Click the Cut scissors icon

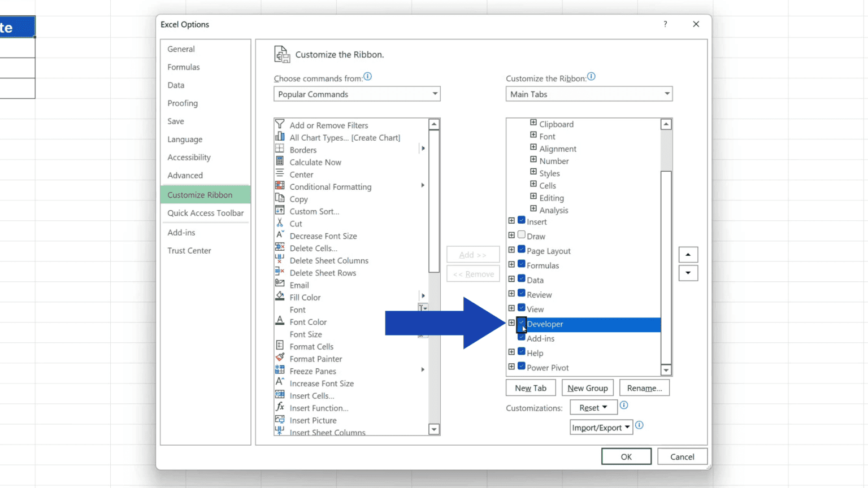pyautogui.click(x=280, y=223)
